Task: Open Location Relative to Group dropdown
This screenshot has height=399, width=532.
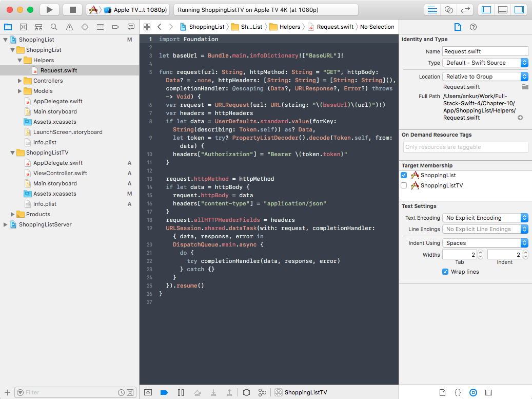Action: click(485, 77)
